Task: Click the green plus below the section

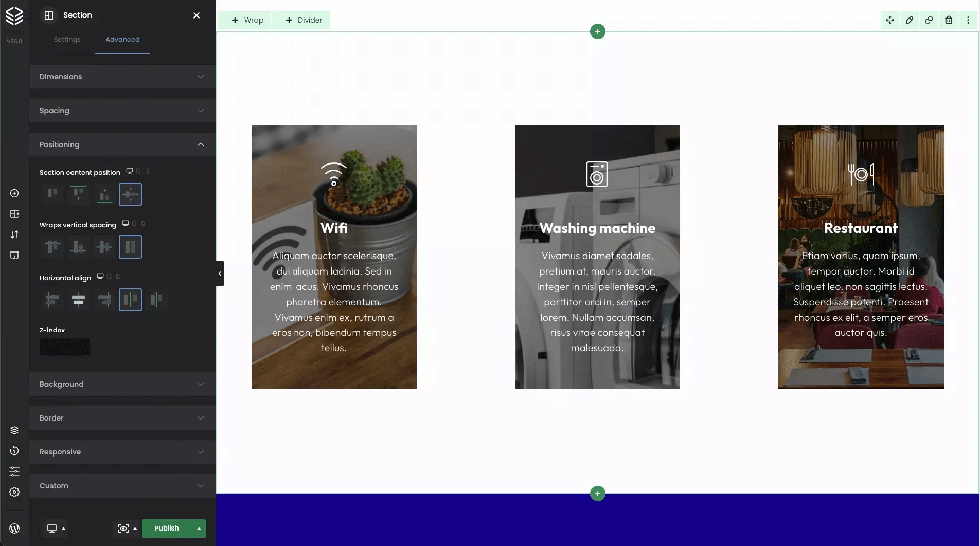Action: tap(597, 494)
